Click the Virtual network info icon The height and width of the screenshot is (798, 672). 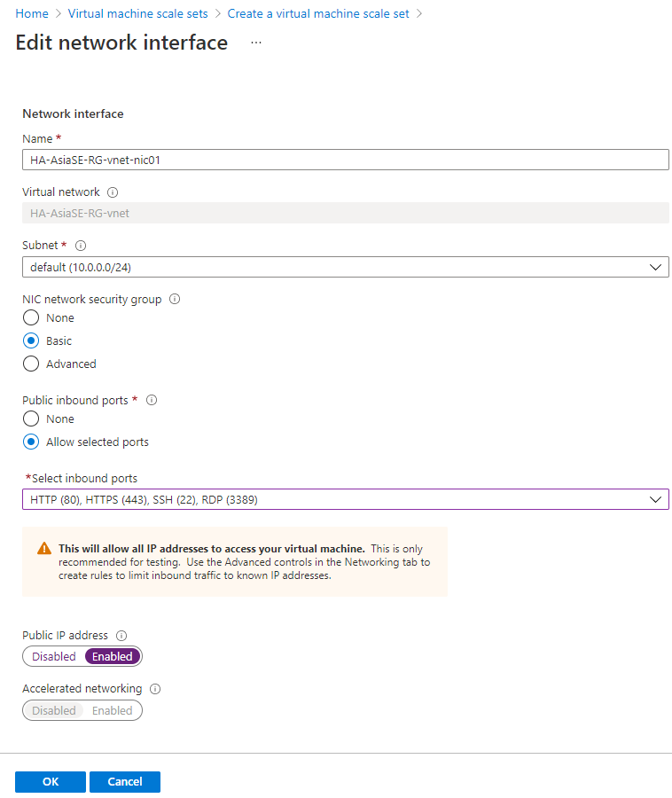click(x=113, y=192)
